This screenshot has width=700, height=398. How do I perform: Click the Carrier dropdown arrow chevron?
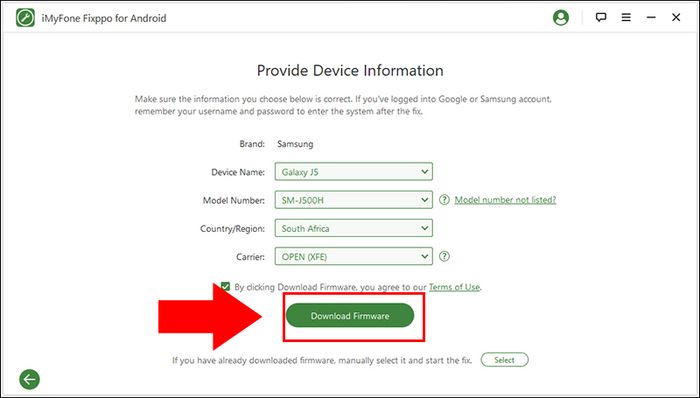[x=425, y=257]
